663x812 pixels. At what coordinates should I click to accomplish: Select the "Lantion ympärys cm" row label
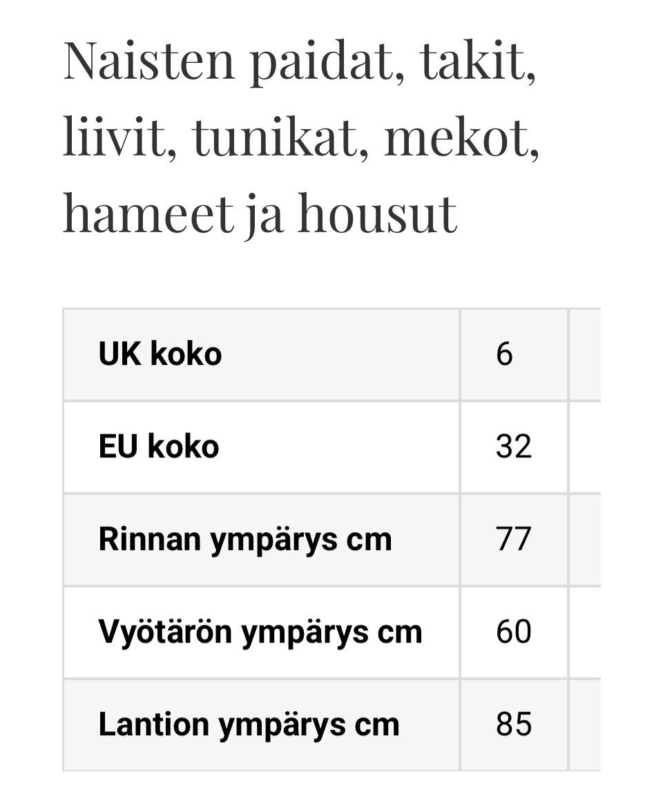tap(249, 724)
